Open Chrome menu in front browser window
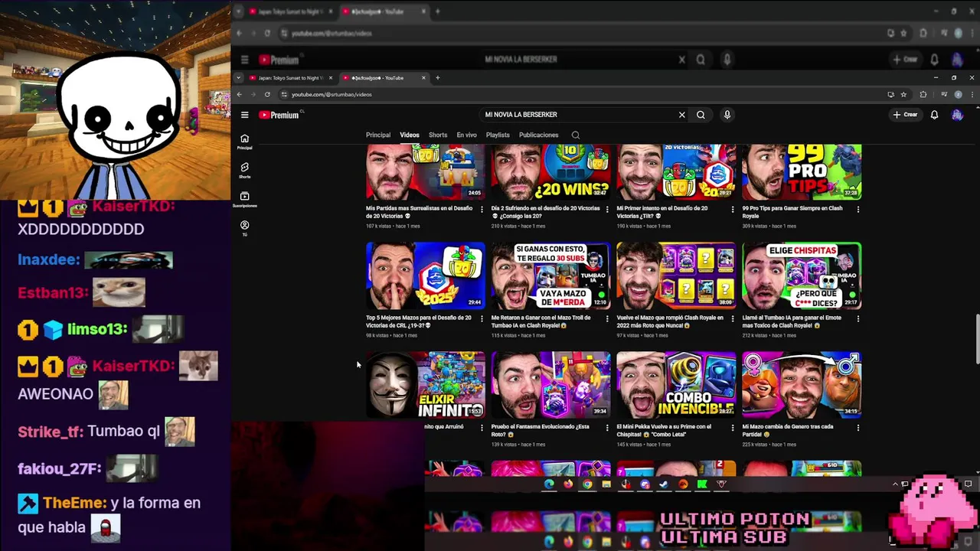The height and width of the screenshot is (551, 980). (972, 94)
